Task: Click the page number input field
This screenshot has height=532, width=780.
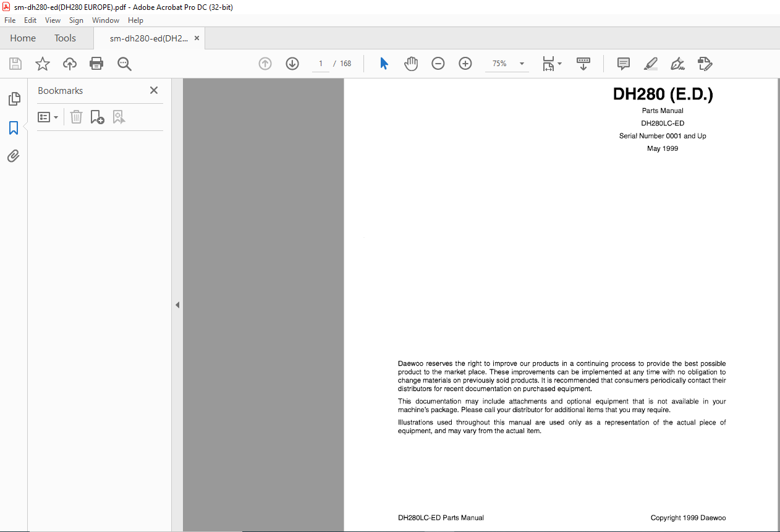Action: tap(321, 64)
